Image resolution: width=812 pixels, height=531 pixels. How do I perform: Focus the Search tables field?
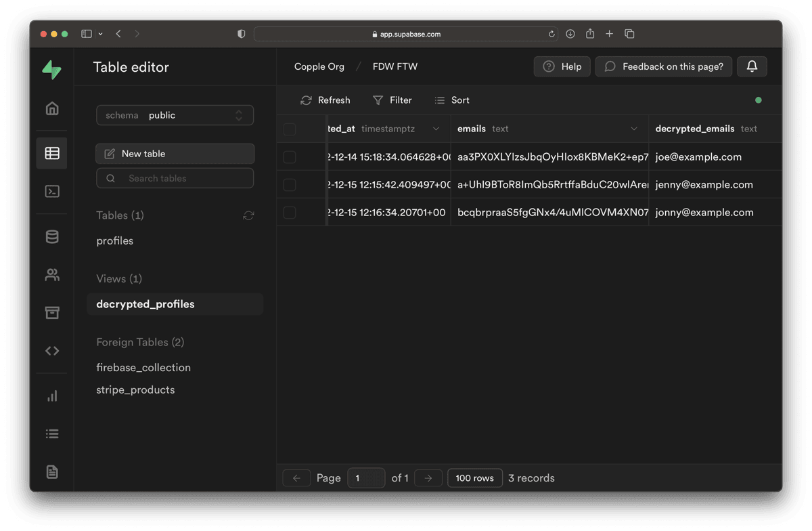point(175,178)
